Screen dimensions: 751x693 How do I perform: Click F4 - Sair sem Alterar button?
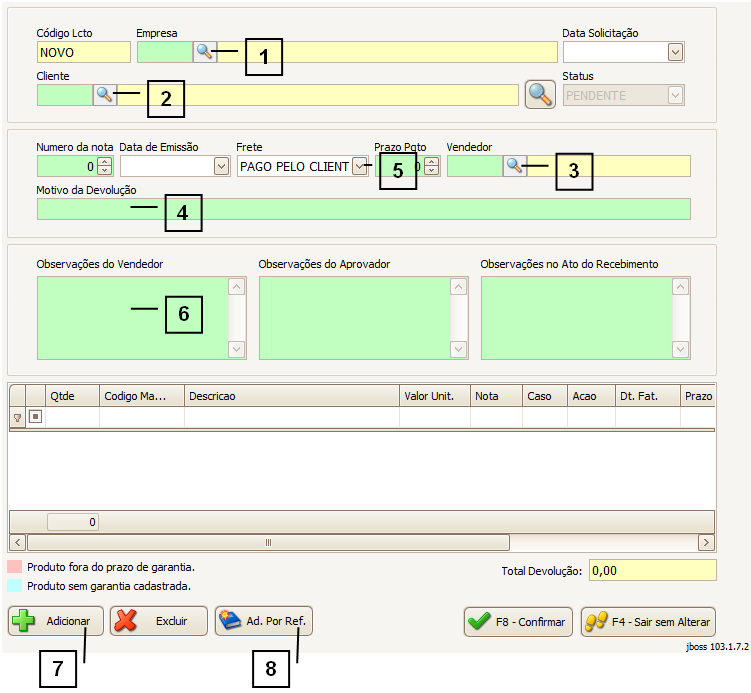648,622
